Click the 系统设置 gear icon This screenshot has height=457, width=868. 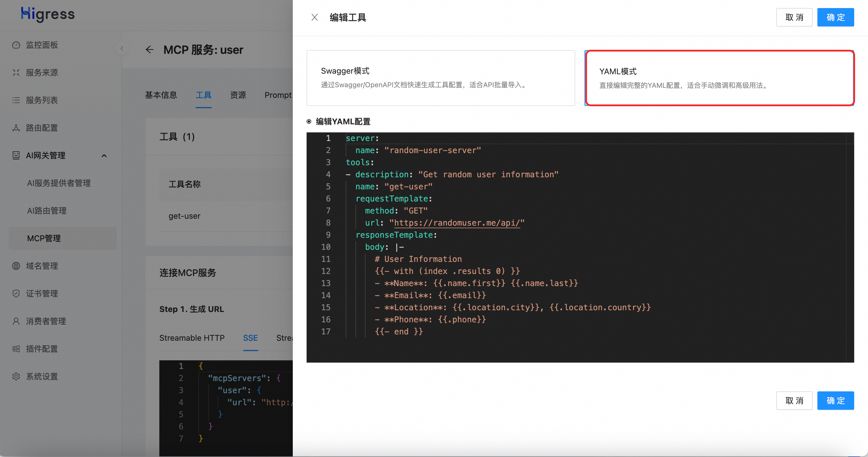point(16,376)
